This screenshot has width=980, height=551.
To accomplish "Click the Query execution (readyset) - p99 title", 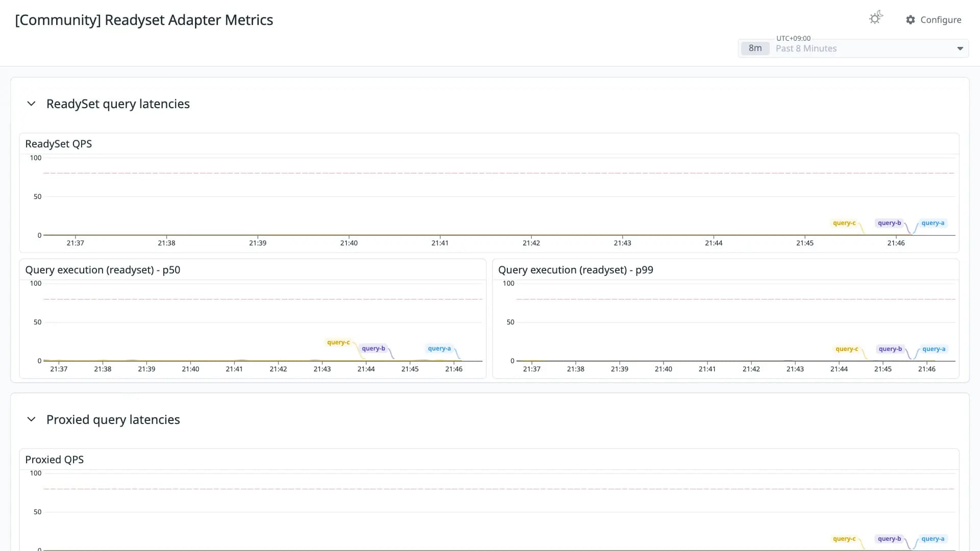I will [576, 270].
